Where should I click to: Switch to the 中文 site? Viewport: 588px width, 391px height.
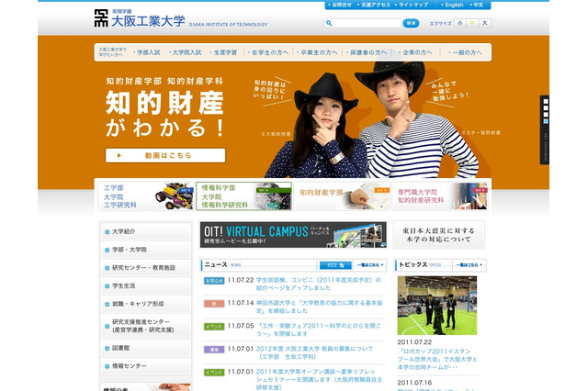point(477,5)
